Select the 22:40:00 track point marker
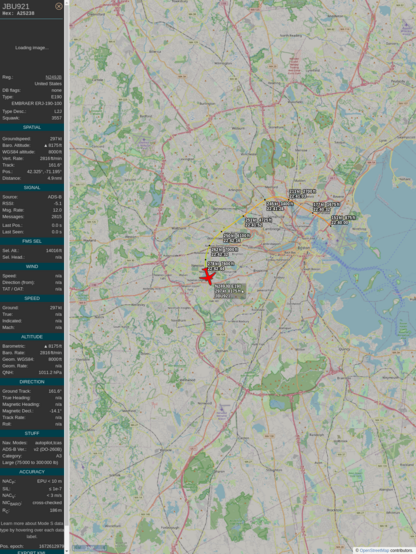Screen dimensions: 416x554 [x=330, y=225]
